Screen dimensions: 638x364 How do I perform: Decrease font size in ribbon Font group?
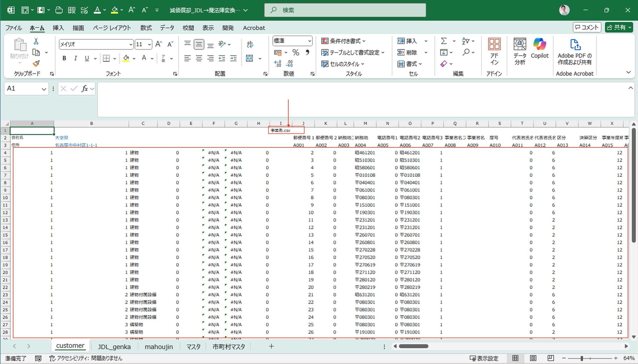[x=170, y=44]
